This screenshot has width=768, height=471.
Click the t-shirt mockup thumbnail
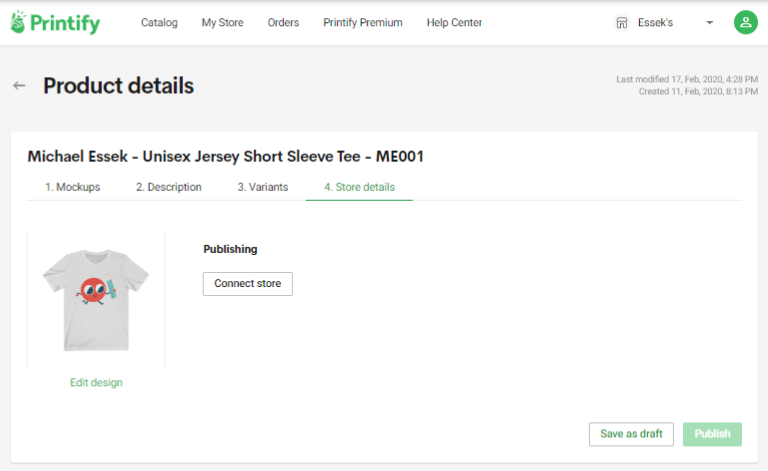click(96, 300)
